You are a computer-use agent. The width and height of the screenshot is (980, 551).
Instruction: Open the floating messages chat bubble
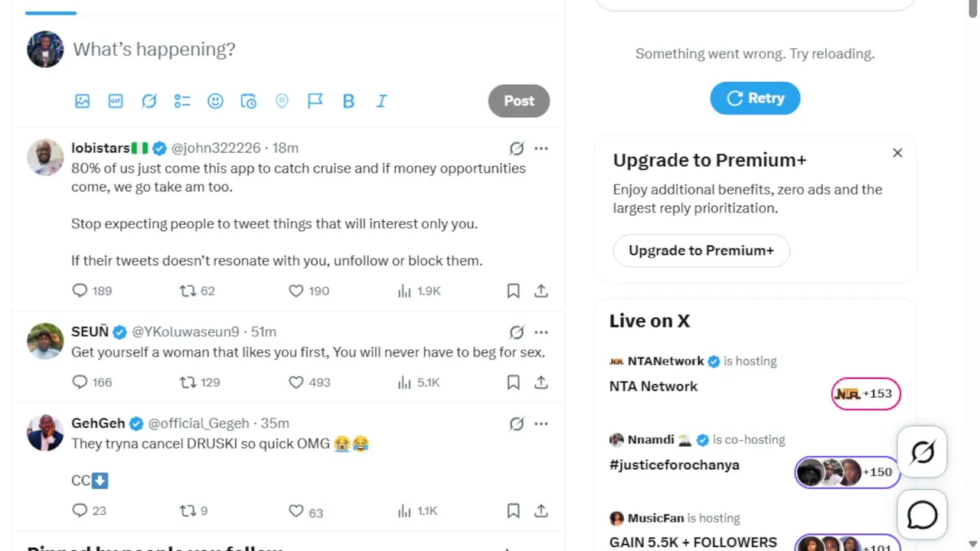point(922,516)
